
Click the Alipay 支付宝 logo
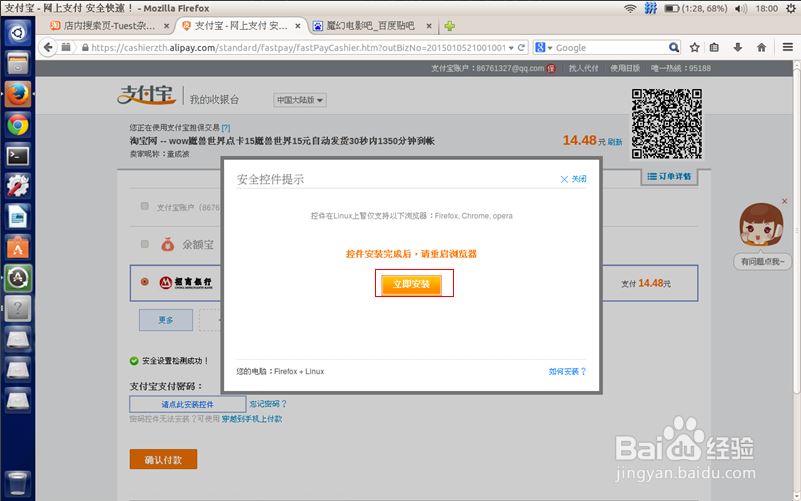(147, 94)
